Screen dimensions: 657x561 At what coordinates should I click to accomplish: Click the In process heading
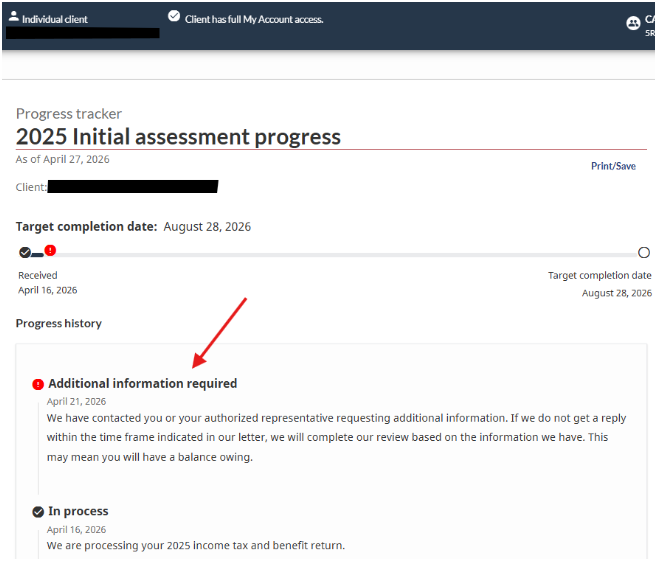pos(78,511)
